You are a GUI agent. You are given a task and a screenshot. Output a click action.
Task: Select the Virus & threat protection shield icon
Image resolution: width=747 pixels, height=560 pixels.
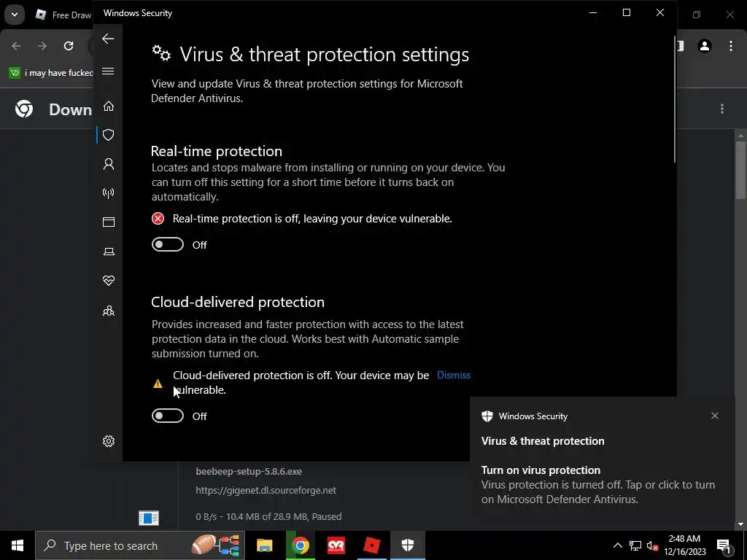pos(109,135)
